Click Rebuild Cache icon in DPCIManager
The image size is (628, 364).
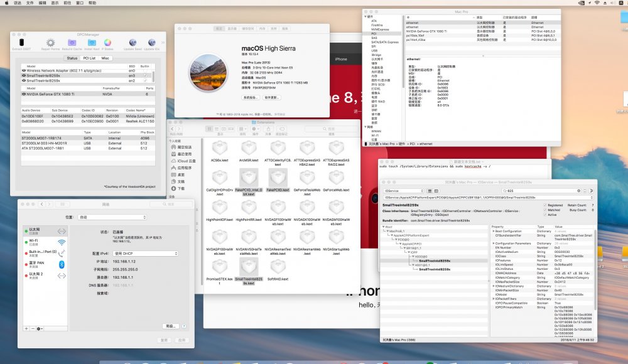(x=72, y=44)
